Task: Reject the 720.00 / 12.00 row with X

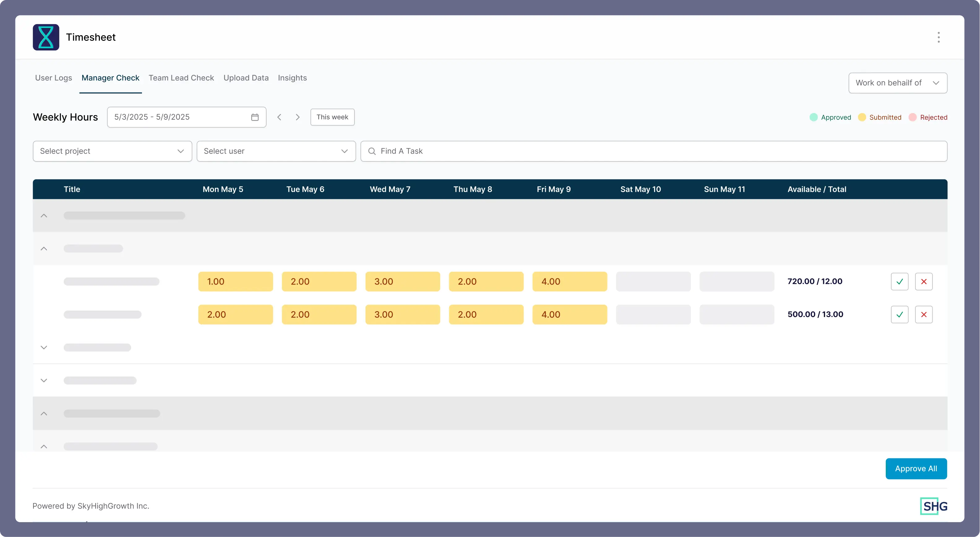Action: click(923, 281)
